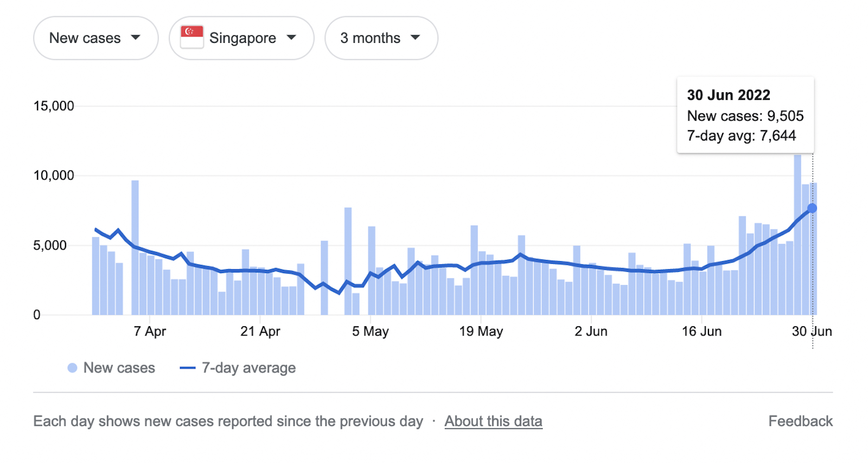Screen dimensions: 868x463
Task: Click the 19 May axis label
Action: coord(481,331)
